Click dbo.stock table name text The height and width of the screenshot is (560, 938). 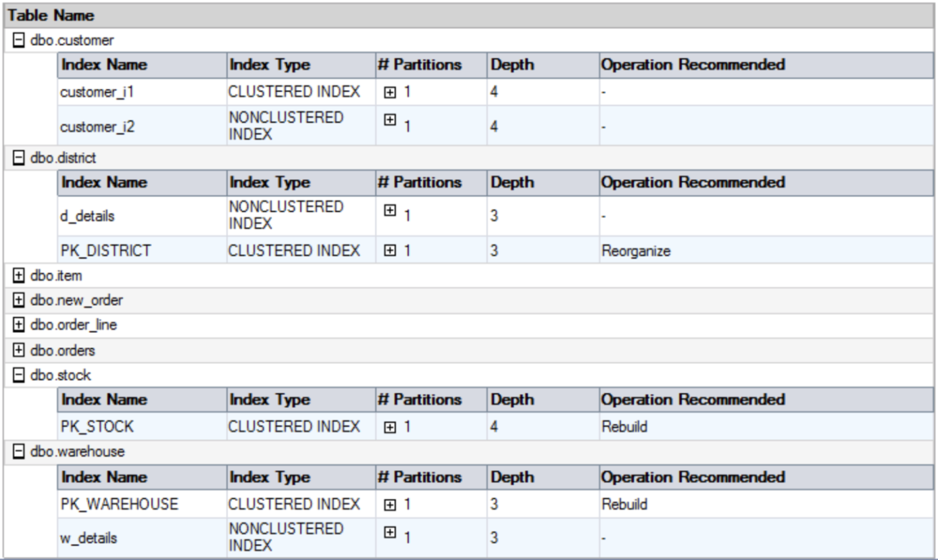coord(60,376)
